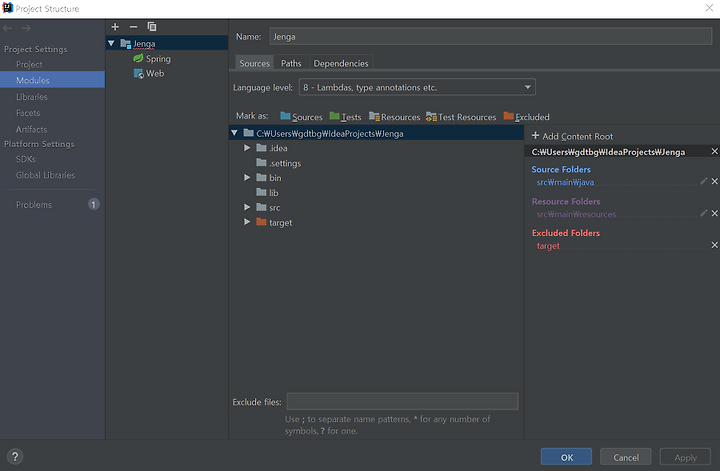Viewport: 720px width, 471px height.
Task: Open help with question mark button
Action: [15, 456]
